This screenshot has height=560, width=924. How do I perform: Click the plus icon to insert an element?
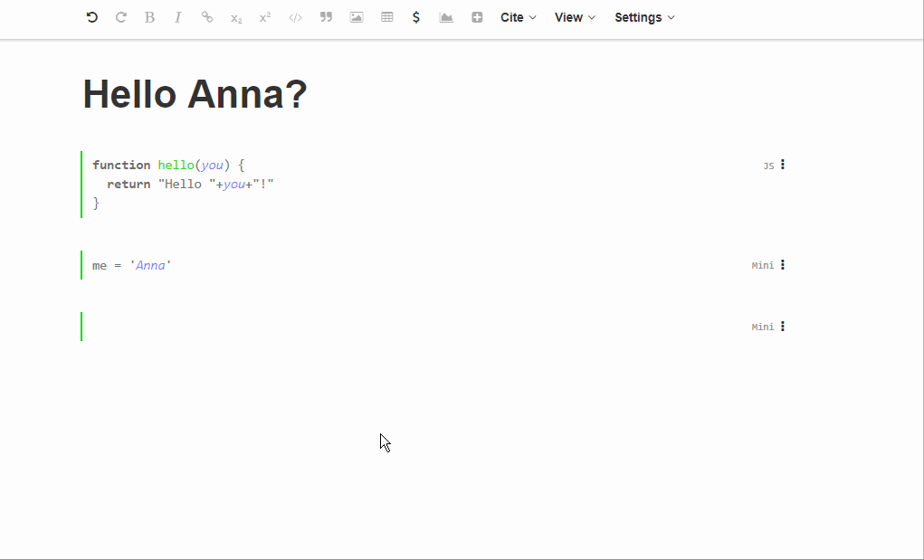pos(477,17)
